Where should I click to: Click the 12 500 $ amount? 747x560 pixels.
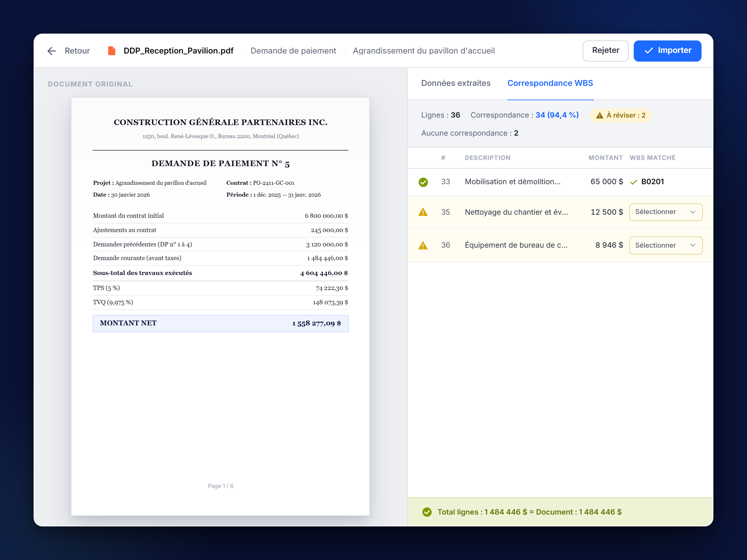(x=607, y=212)
